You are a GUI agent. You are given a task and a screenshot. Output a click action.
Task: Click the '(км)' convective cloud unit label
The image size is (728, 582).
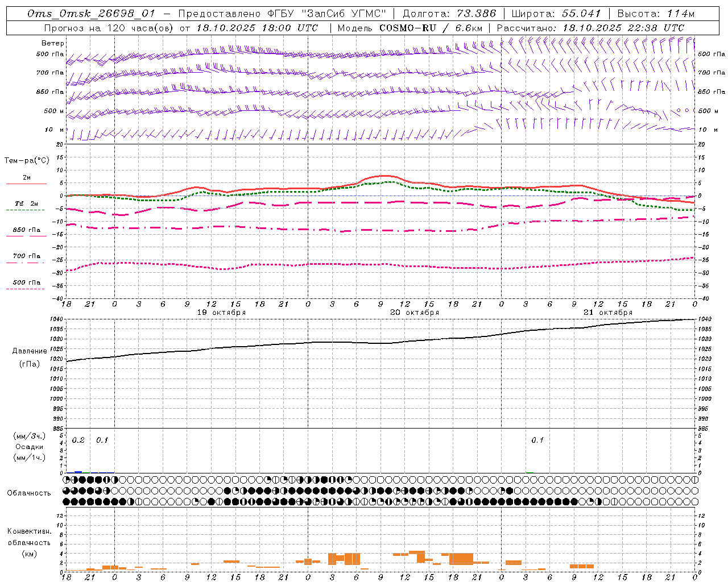coord(29,554)
